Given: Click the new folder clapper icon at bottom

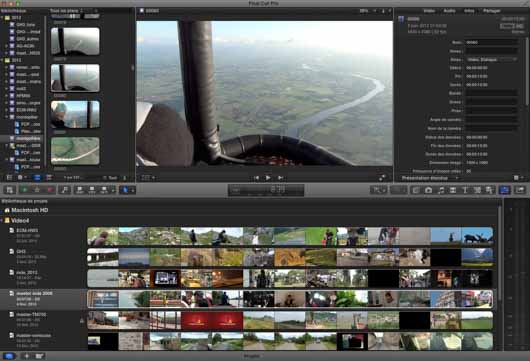Looking at the screenshot, I should point(40,356).
